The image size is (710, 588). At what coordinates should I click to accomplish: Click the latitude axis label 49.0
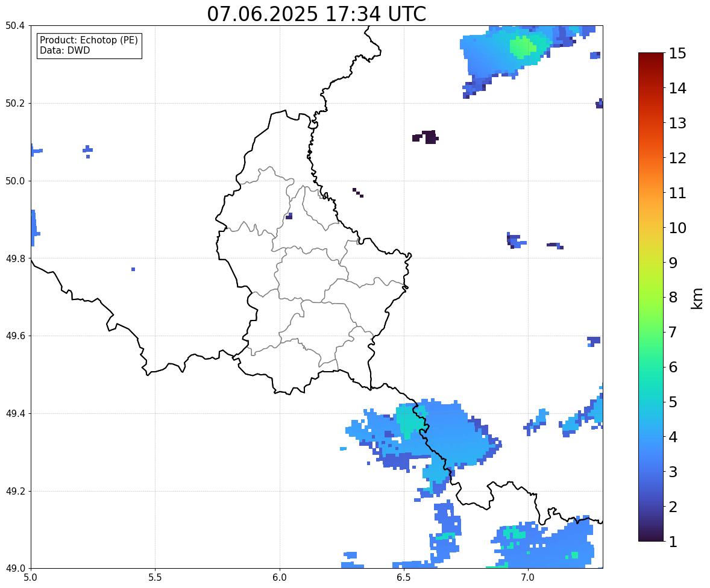pyautogui.click(x=15, y=569)
